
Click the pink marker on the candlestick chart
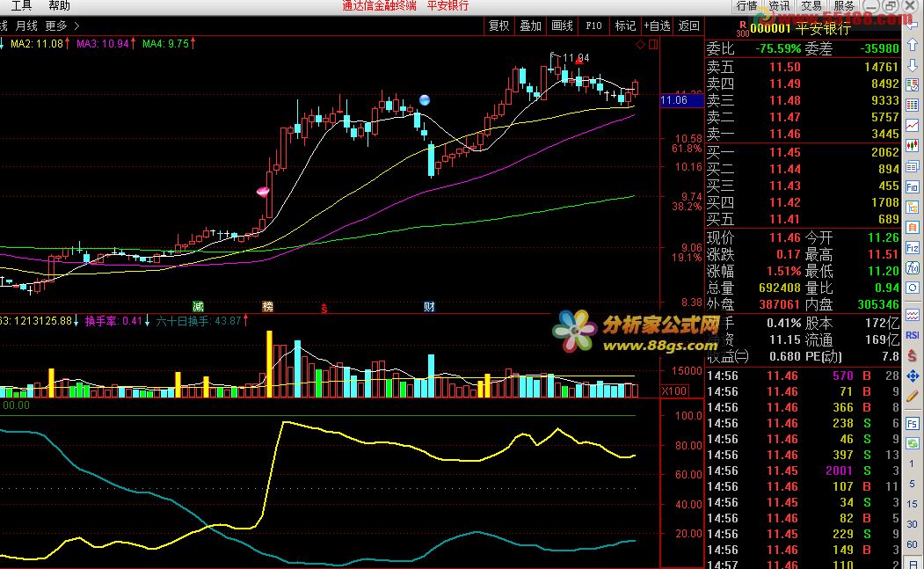(263, 191)
